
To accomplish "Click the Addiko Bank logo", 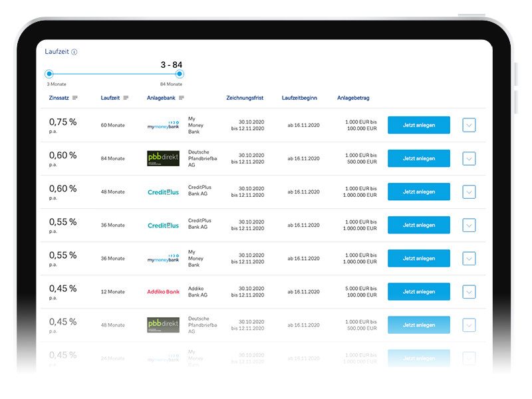I will [x=163, y=292].
